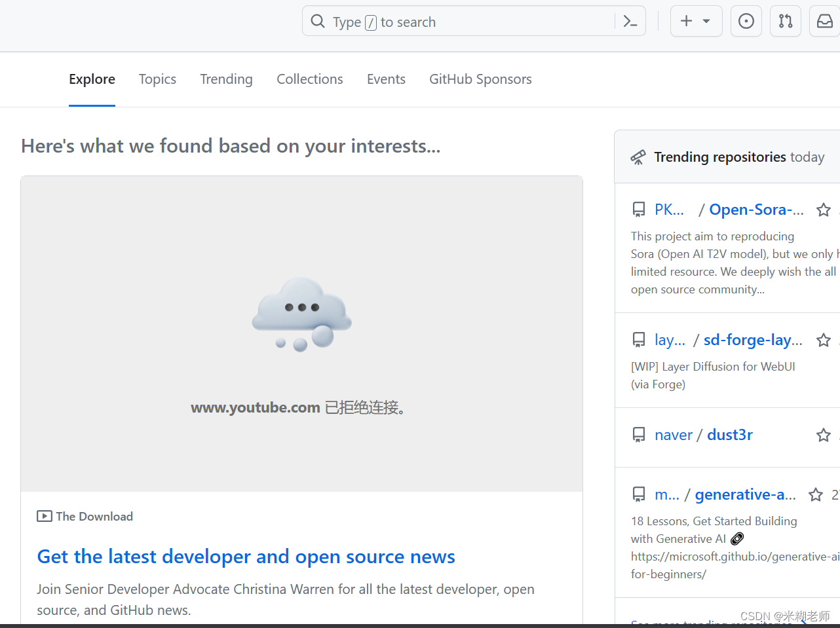The image size is (840, 628).
Task: Open the GitHub Sponsors tab
Action: (480, 79)
